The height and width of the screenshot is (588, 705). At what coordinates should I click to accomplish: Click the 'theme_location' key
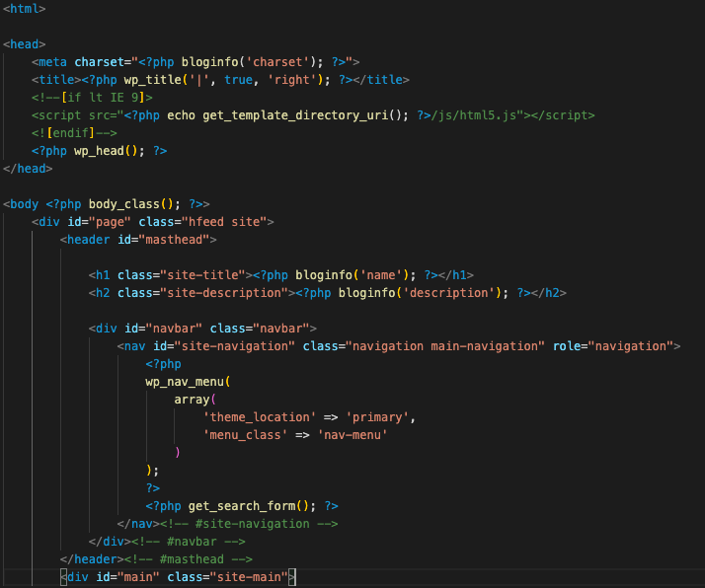260,417
